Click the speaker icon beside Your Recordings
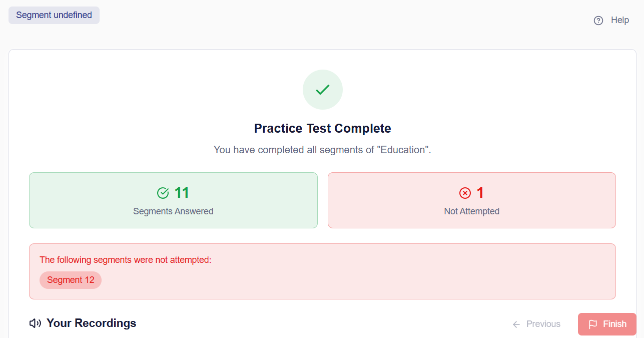644x338 pixels. 35,323
